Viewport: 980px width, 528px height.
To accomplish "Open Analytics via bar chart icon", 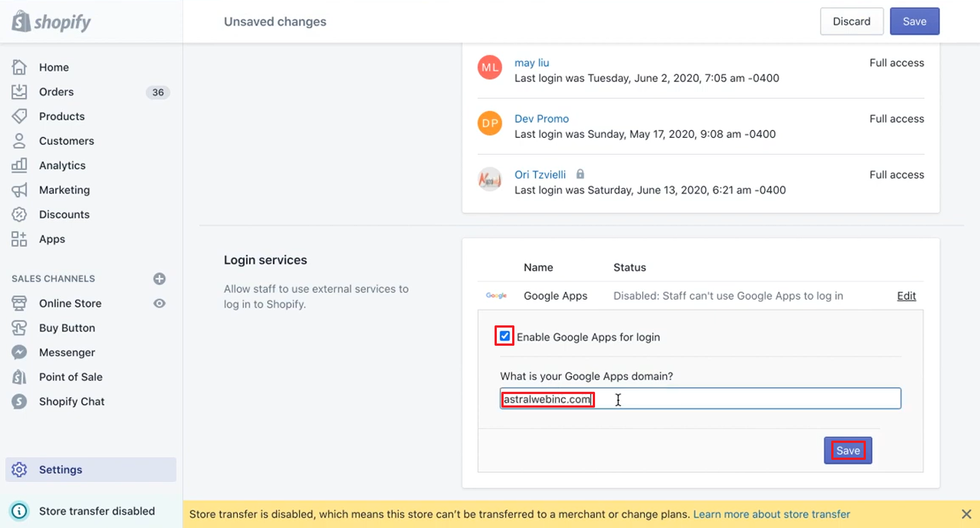I will pyautogui.click(x=19, y=165).
